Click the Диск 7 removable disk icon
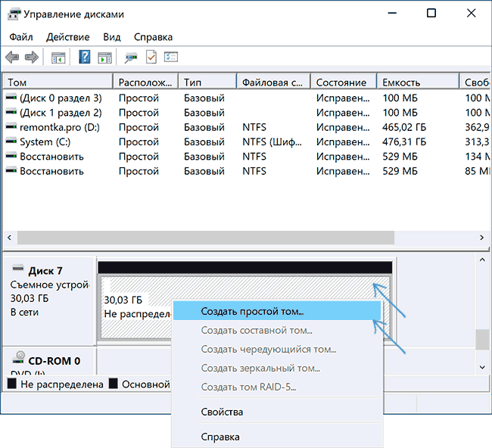This screenshot has height=448, width=492. tap(18, 268)
